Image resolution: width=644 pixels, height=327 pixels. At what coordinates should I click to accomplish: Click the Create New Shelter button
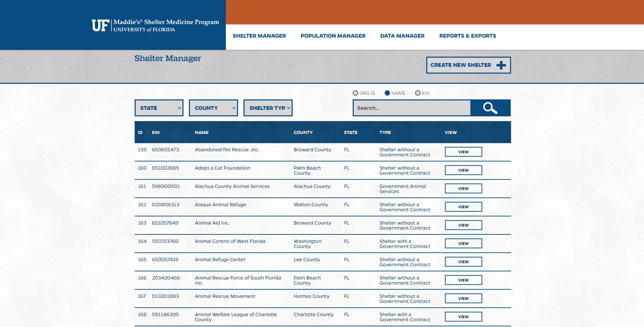point(468,65)
